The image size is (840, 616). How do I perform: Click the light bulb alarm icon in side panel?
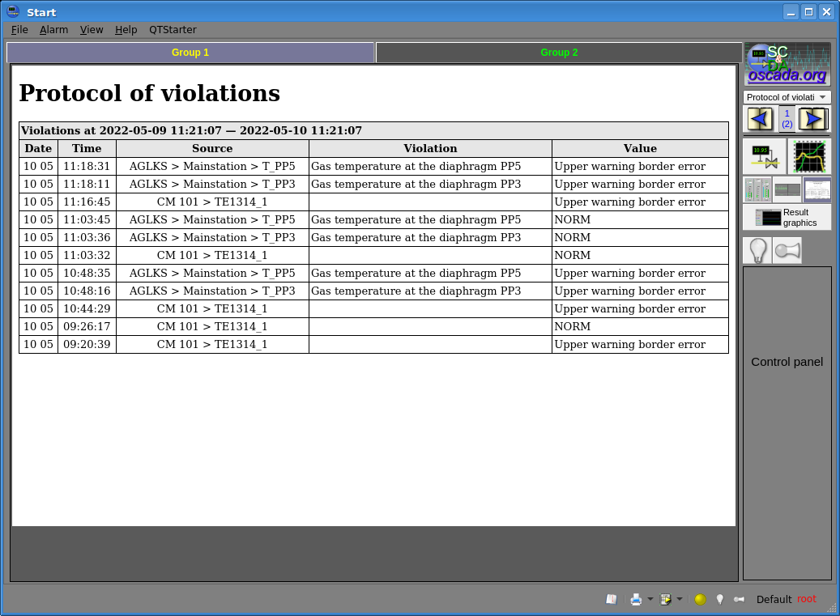point(757,251)
